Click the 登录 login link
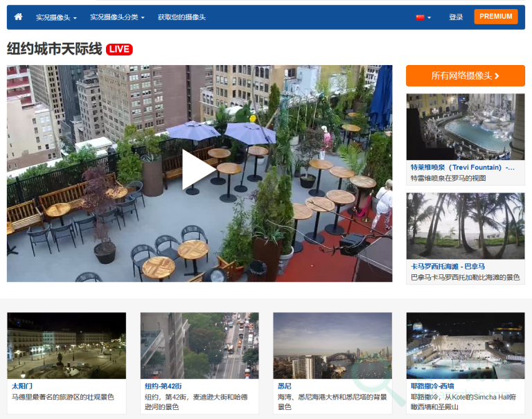 pos(456,17)
